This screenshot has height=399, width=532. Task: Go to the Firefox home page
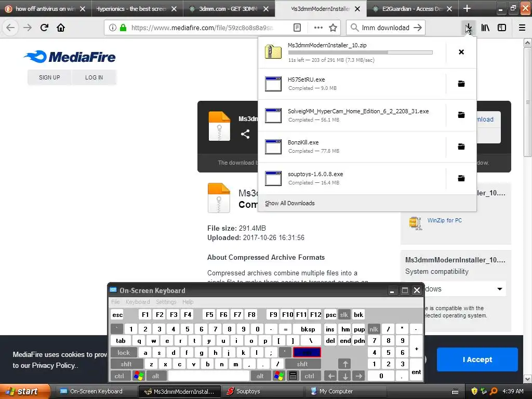click(x=61, y=28)
